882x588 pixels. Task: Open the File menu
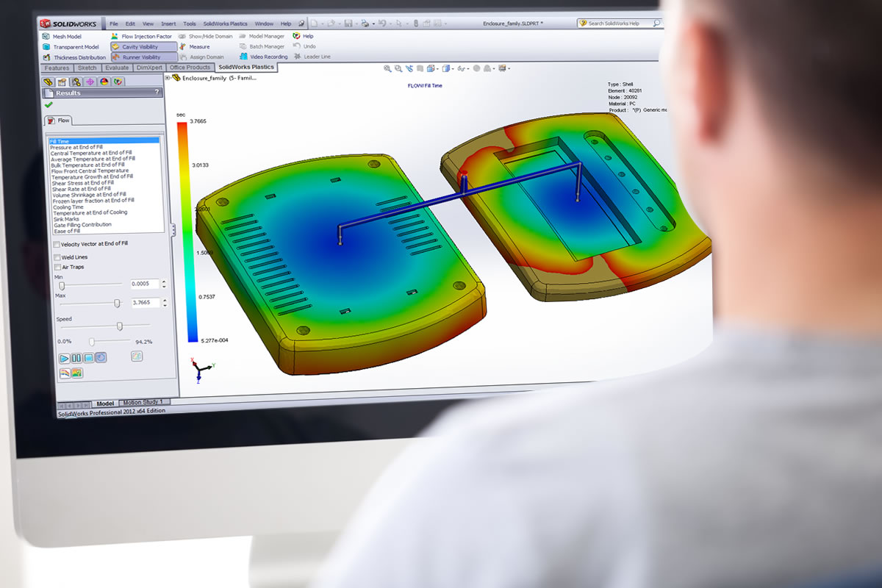click(113, 24)
